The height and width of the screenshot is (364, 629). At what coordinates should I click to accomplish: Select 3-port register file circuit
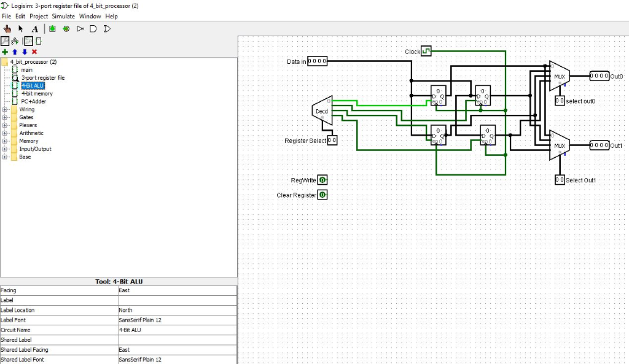[42, 78]
